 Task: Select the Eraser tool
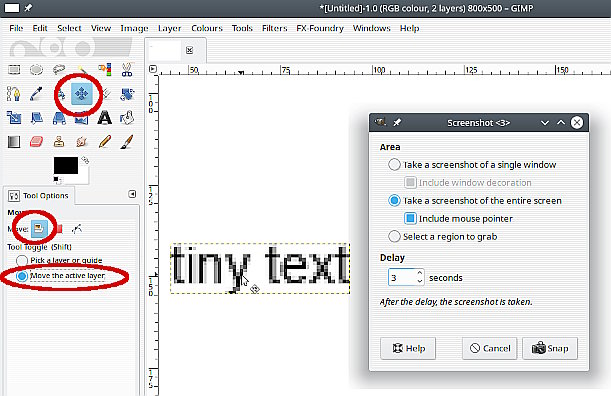pos(36,141)
